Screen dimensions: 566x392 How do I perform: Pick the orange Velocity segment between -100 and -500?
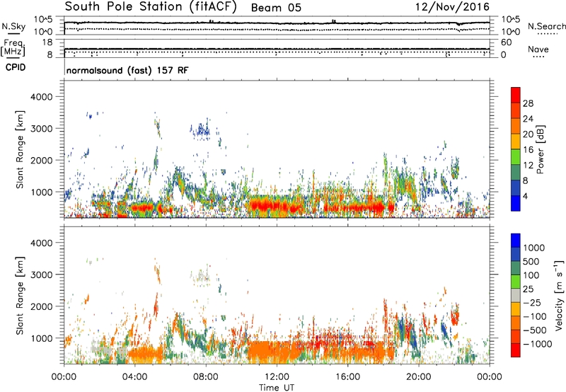516,323
